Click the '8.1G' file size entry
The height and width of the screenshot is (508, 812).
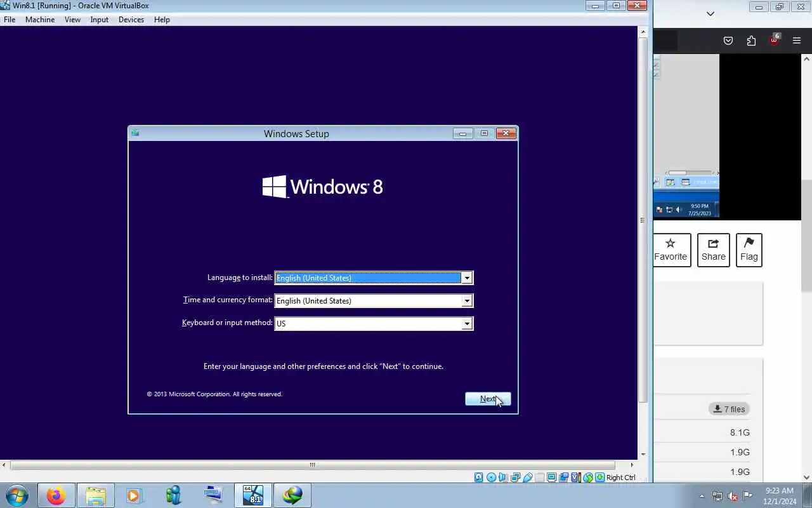click(740, 432)
